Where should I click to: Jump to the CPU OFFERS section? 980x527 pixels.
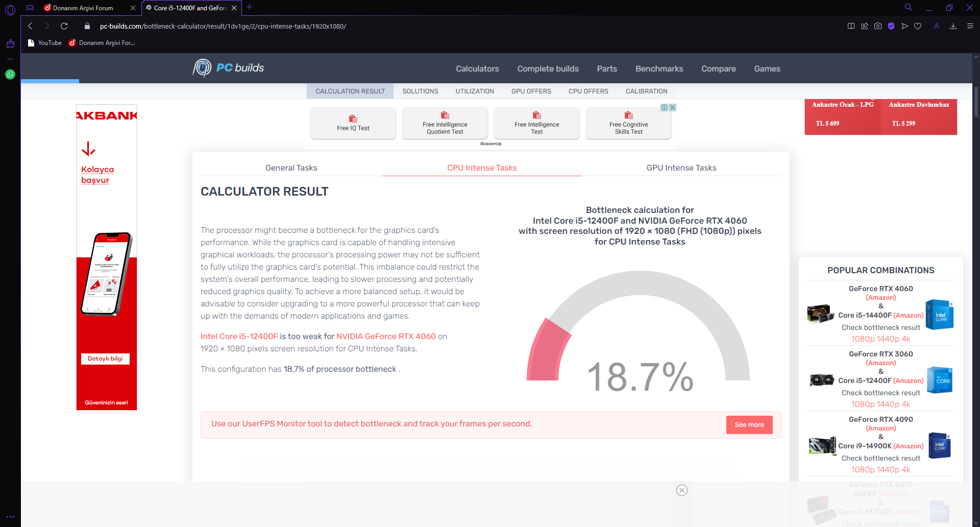[589, 91]
